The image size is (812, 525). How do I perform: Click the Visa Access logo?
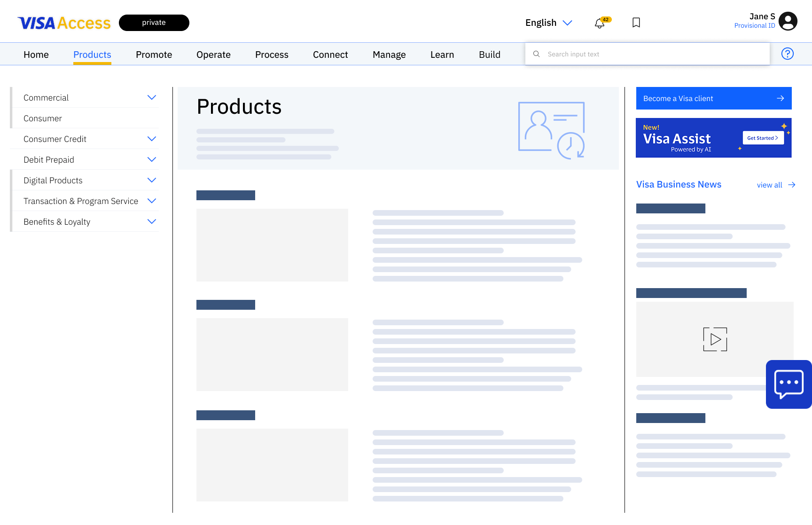point(64,23)
